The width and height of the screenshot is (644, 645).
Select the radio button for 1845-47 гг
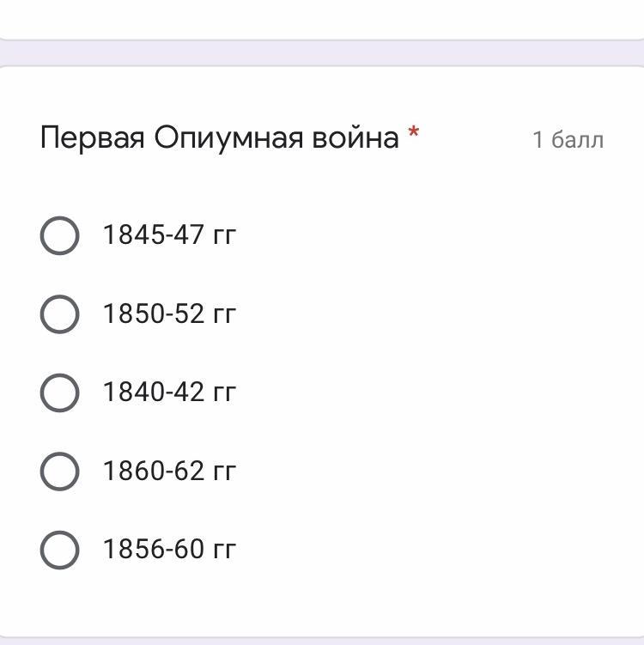pyautogui.click(x=59, y=235)
